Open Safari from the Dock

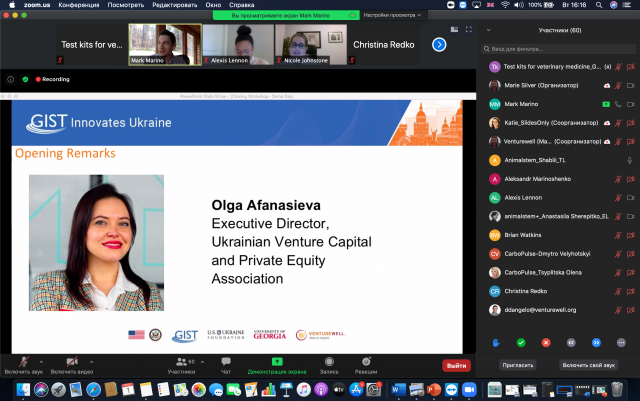(x=93, y=390)
